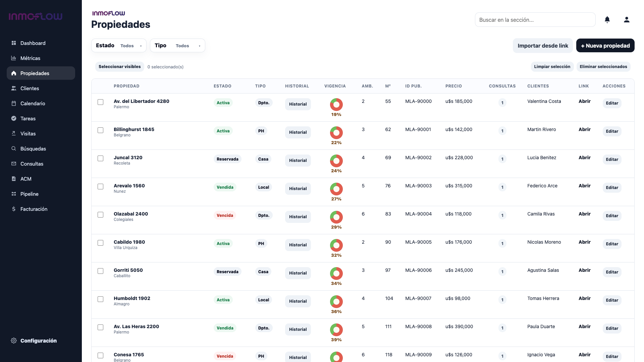Click vigencia 27% donut for Arevalo 1560

coord(336,189)
